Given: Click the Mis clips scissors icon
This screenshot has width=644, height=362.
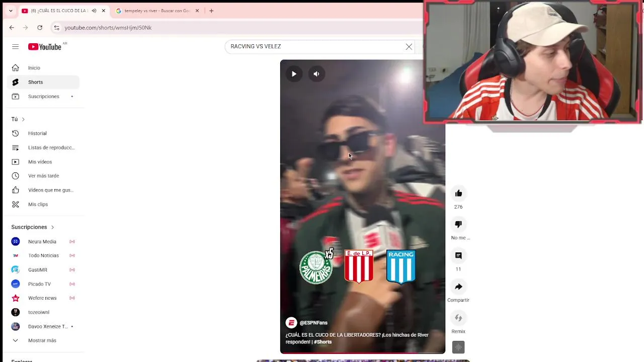Looking at the screenshot, I should tap(16, 204).
